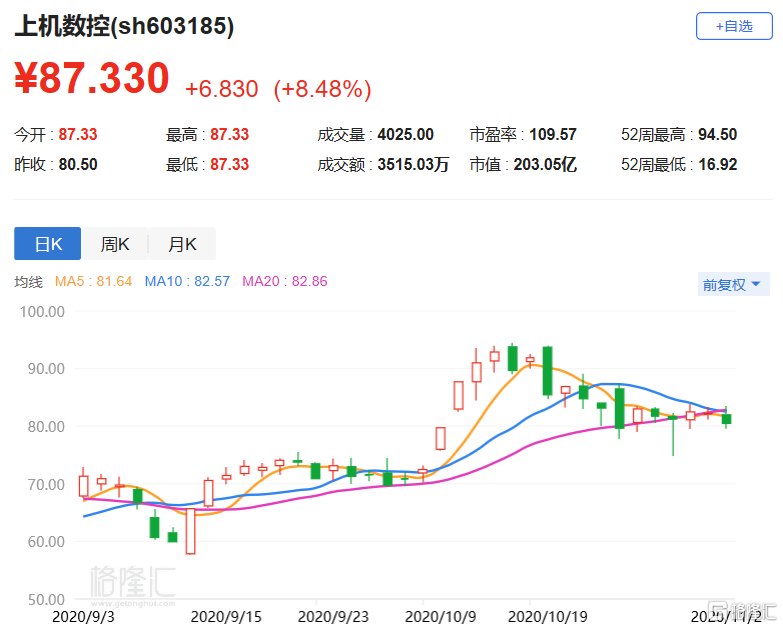Screen dimensions: 783x628
Task: Select the MA5 : 81.64 indicator label
Action: pyautogui.click(x=93, y=281)
